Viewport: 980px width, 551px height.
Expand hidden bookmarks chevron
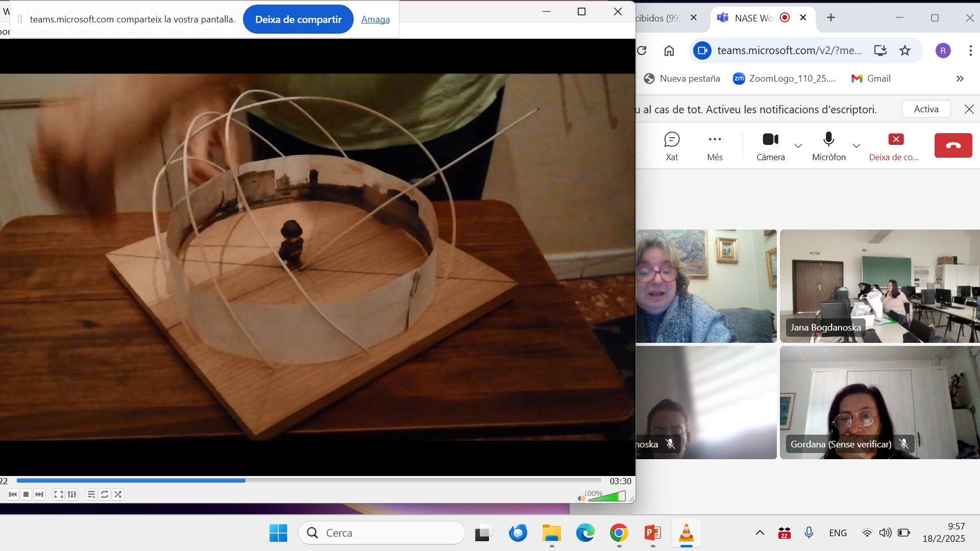[x=960, y=79]
